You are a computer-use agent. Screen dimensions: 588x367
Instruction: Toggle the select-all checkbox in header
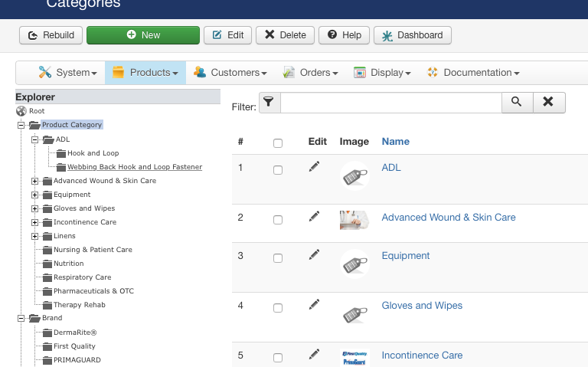[x=278, y=143]
